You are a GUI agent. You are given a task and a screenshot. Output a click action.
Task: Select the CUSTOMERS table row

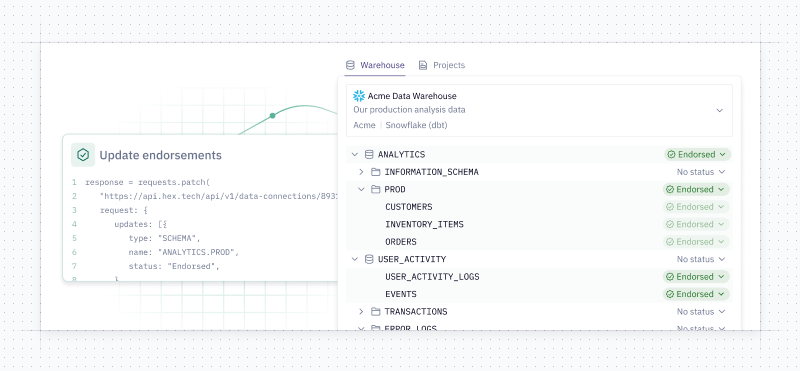[x=539, y=207]
